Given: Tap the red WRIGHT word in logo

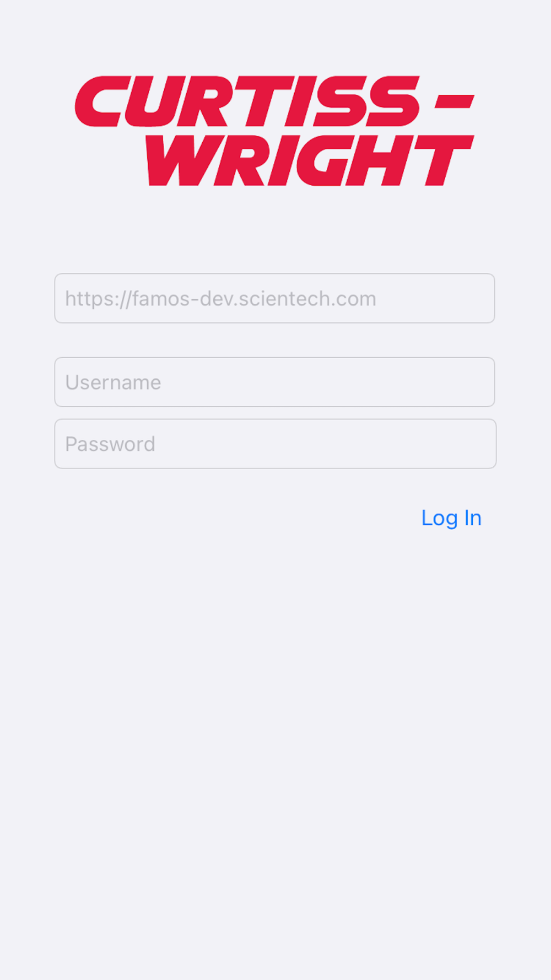Looking at the screenshot, I should [310, 160].
